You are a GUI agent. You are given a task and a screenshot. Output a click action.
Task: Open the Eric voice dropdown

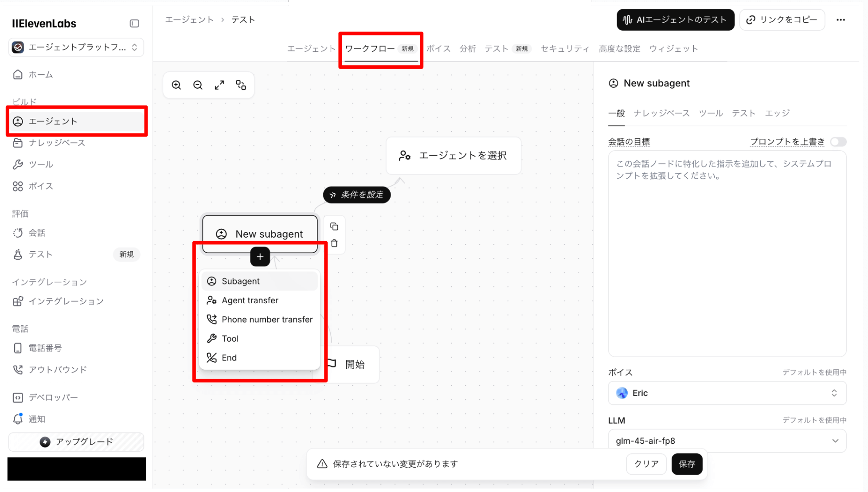[727, 393]
